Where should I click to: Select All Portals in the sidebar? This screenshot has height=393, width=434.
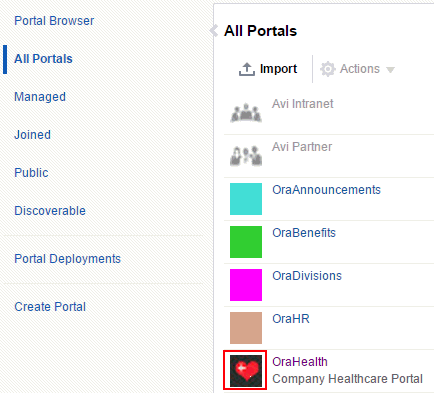pos(43,59)
